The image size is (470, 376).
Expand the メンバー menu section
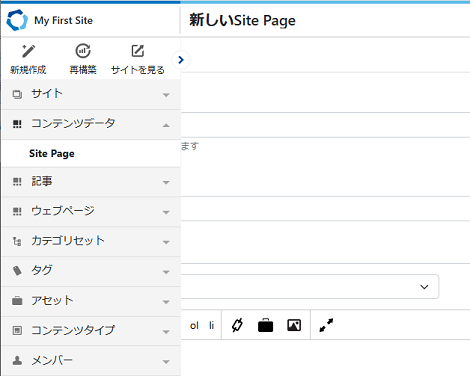tap(91, 361)
